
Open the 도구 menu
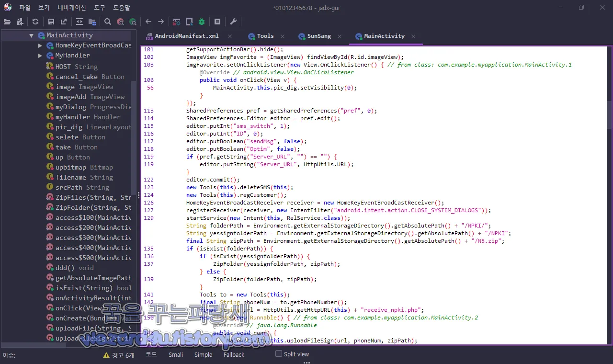pyautogui.click(x=100, y=8)
